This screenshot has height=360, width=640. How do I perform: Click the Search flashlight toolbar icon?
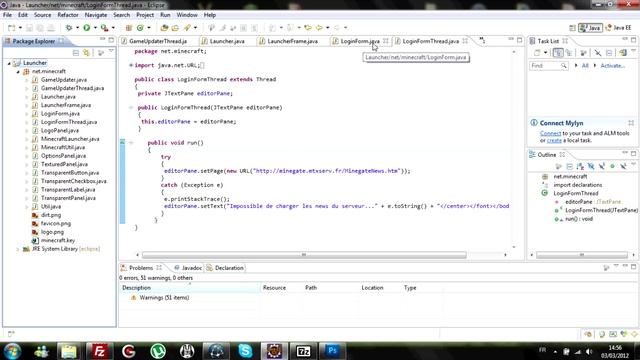(187, 28)
